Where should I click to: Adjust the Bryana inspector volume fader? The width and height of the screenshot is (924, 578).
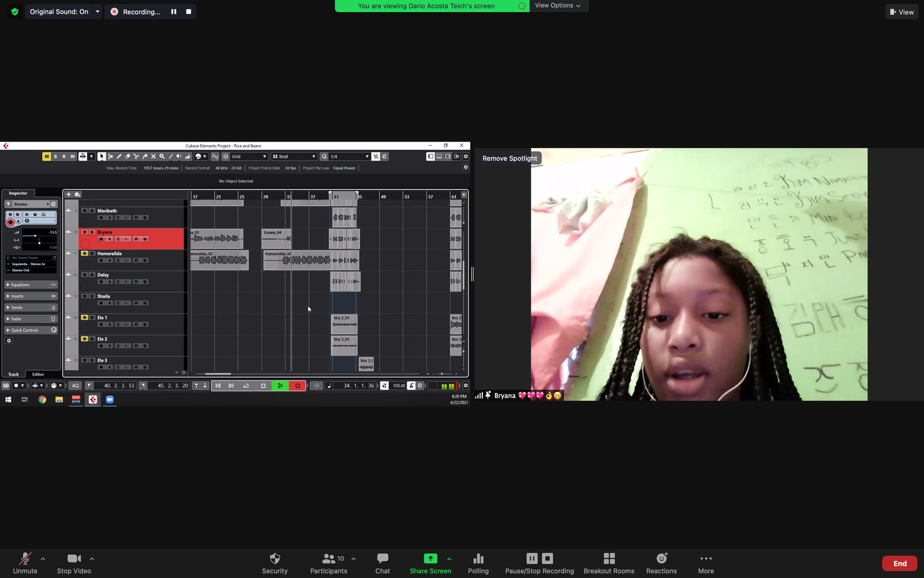(x=35, y=236)
